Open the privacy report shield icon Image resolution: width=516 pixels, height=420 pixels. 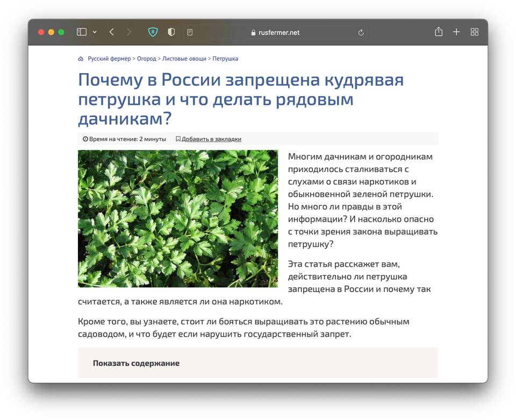171,32
